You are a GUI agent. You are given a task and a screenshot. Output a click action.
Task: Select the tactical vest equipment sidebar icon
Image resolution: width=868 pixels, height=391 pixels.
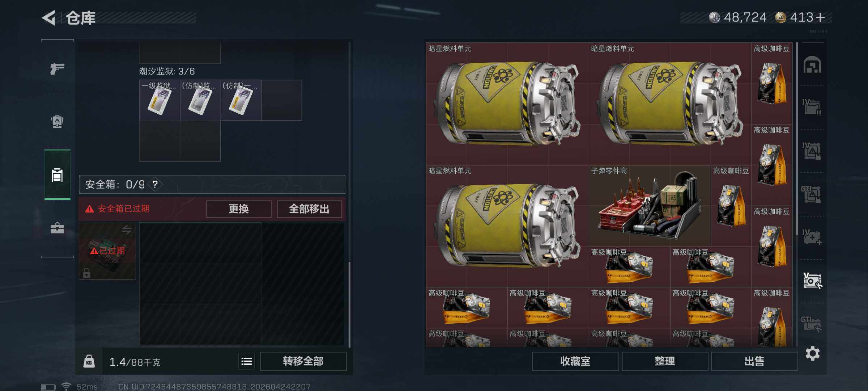(57, 122)
